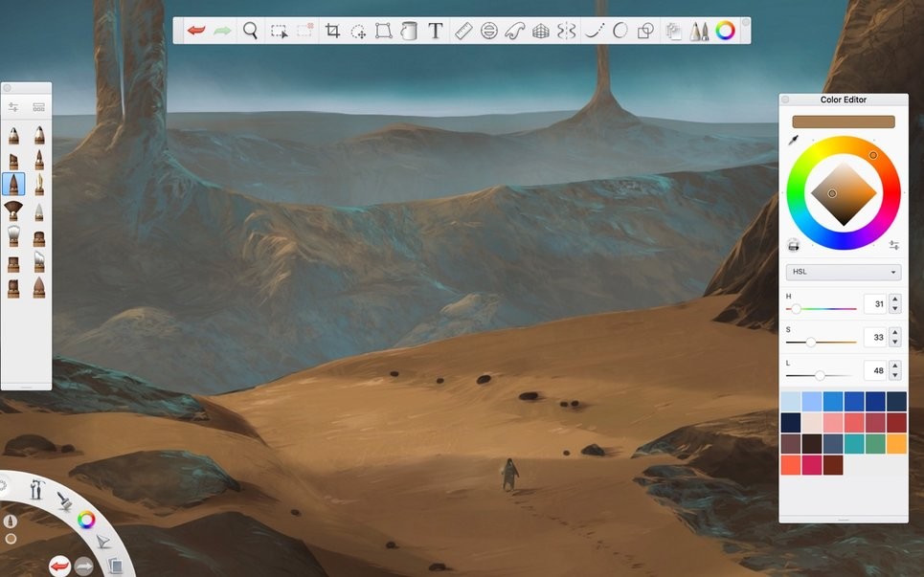Select the Zoom magnifier tool
The height and width of the screenshot is (577, 924).
[250, 30]
